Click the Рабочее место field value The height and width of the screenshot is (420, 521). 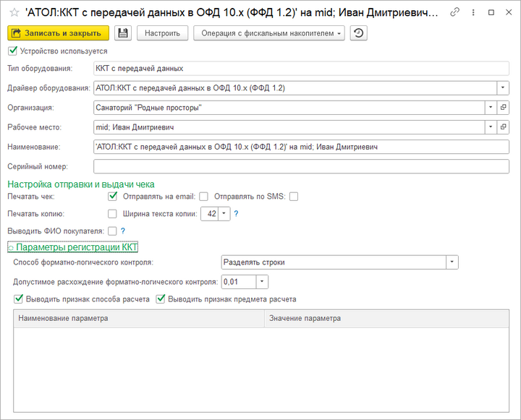(289, 127)
